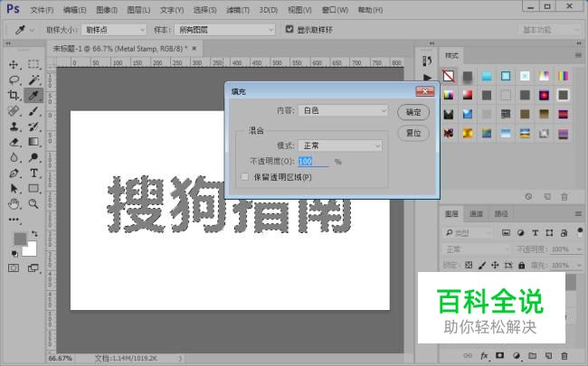Screen dimensions: 588x366
Task: Toggle lock transparent pixels
Action: click(469, 265)
